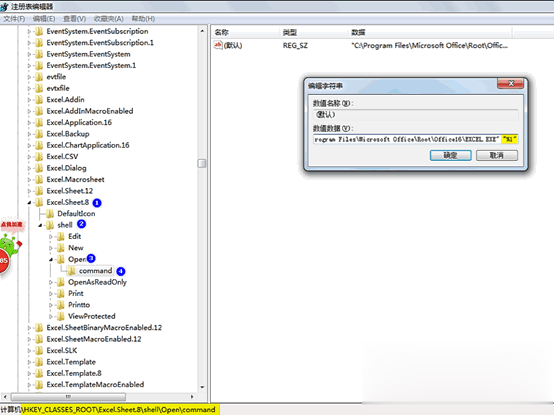Click the (默认) string value icon
The height and width of the screenshot is (415, 554).
(218, 45)
